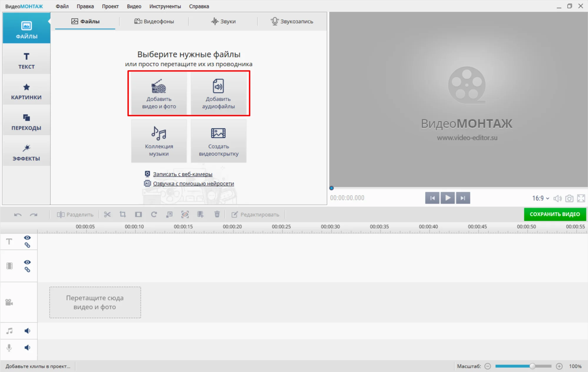Click the 00:00:00.000 timecode display
This screenshot has width=588, height=372.
pos(347,198)
